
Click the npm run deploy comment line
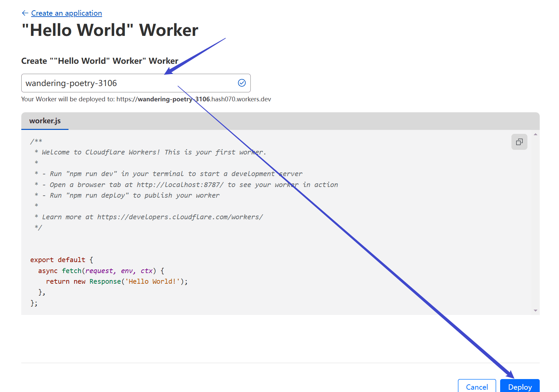click(127, 195)
